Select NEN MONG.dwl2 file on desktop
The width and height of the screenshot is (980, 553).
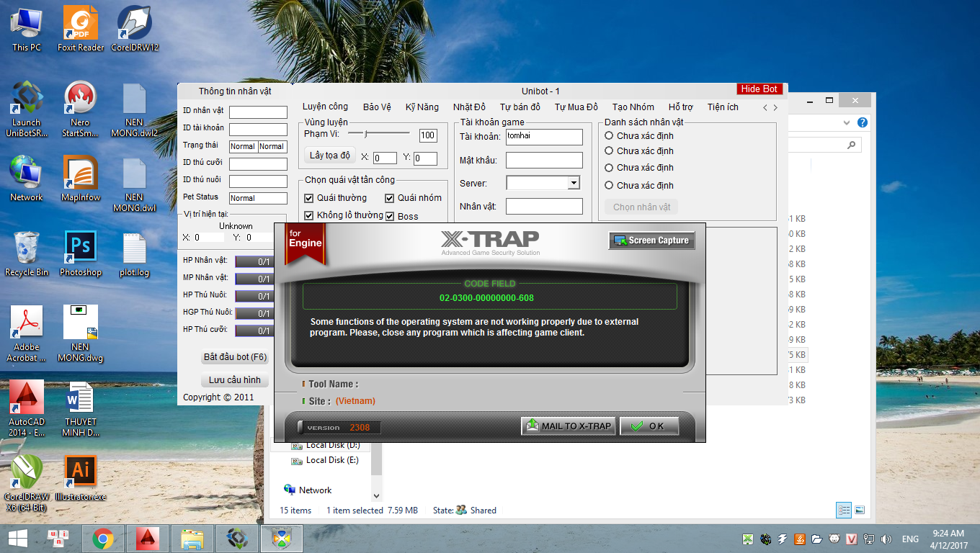click(x=135, y=109)
